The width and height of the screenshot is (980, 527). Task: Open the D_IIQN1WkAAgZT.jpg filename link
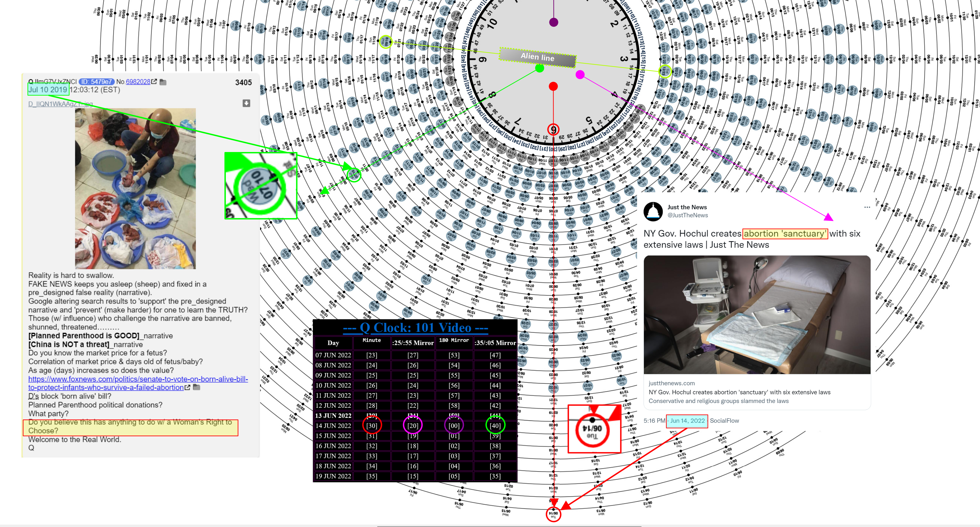pos(60,104)
